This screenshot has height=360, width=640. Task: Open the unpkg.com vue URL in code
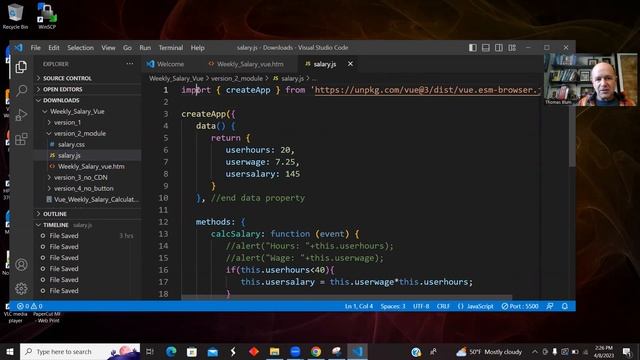427,90
